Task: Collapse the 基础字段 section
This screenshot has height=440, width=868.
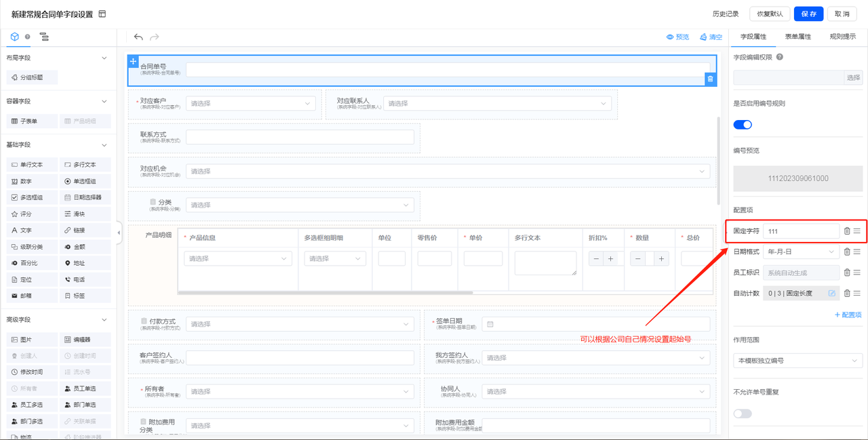Action: pos(104,144)
